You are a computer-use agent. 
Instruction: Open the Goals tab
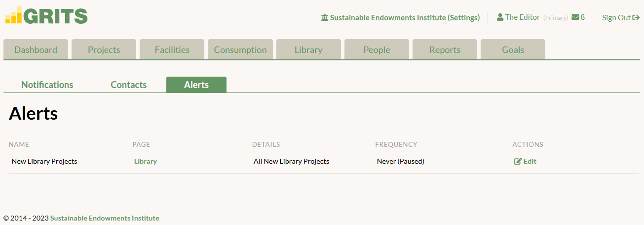(x=513, y=49)
